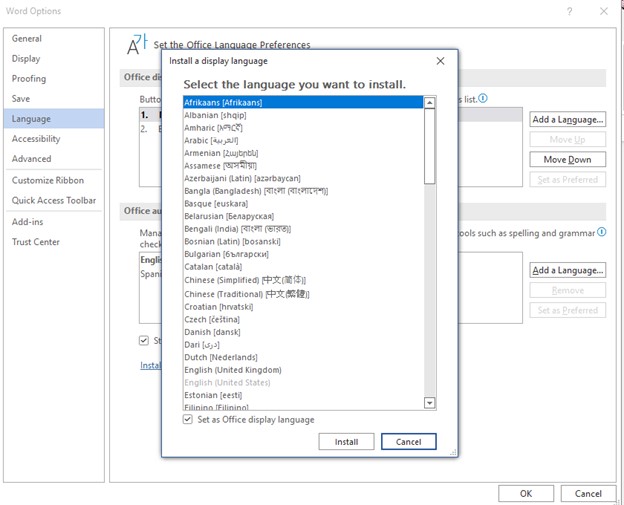Click the Office Language Preferences icon
Screen dimensions: 624x505
coord(137,44)
